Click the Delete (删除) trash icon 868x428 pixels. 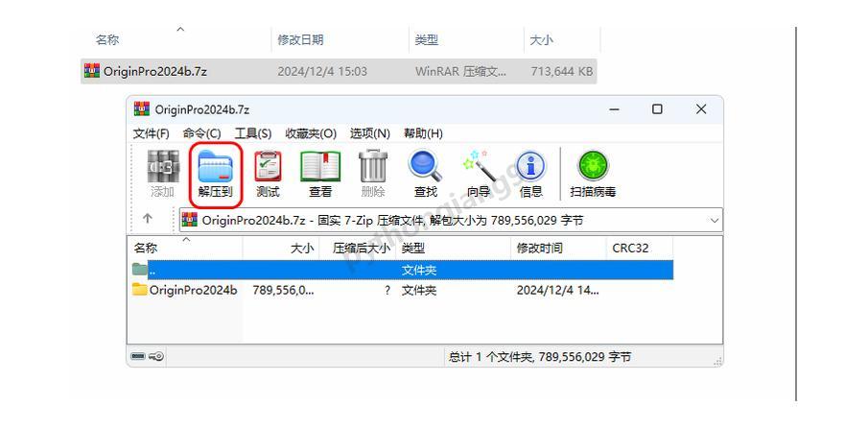point(373,166)
